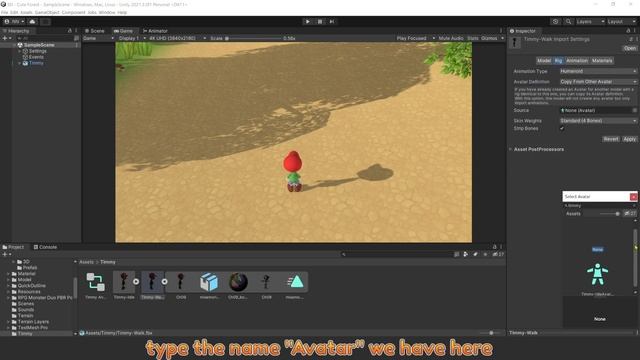Image resolution: width=640 pixels, height=360 pixels.
Task: Open the Layout dropdown
Action: coord(621,22)
